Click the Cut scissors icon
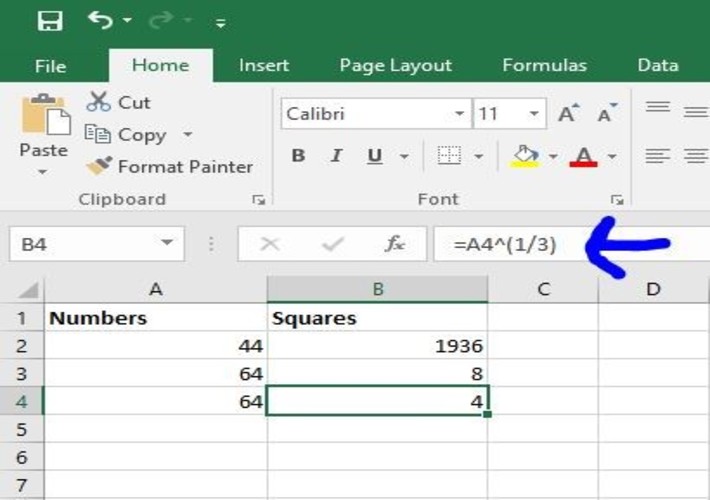The width and height of the screenshot is (710, 500). 98,102
